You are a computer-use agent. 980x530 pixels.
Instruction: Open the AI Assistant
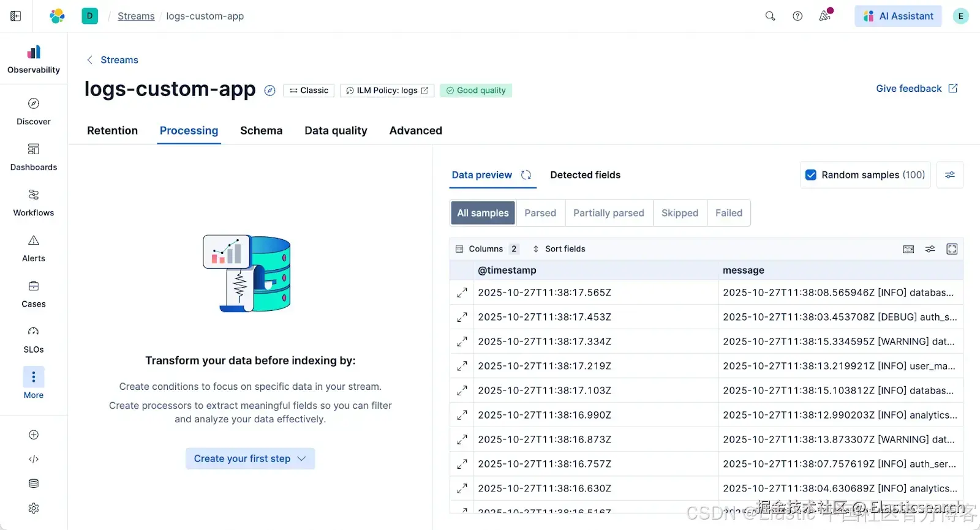click(898, 17)
